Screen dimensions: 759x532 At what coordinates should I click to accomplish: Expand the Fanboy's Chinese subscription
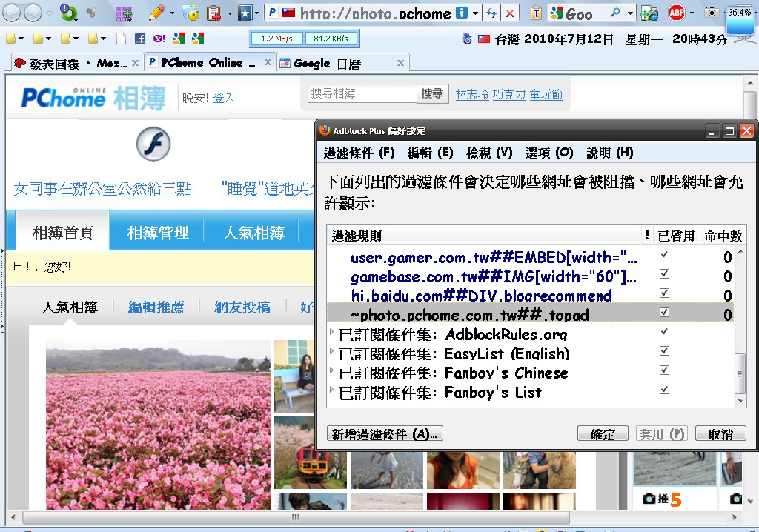331,370
